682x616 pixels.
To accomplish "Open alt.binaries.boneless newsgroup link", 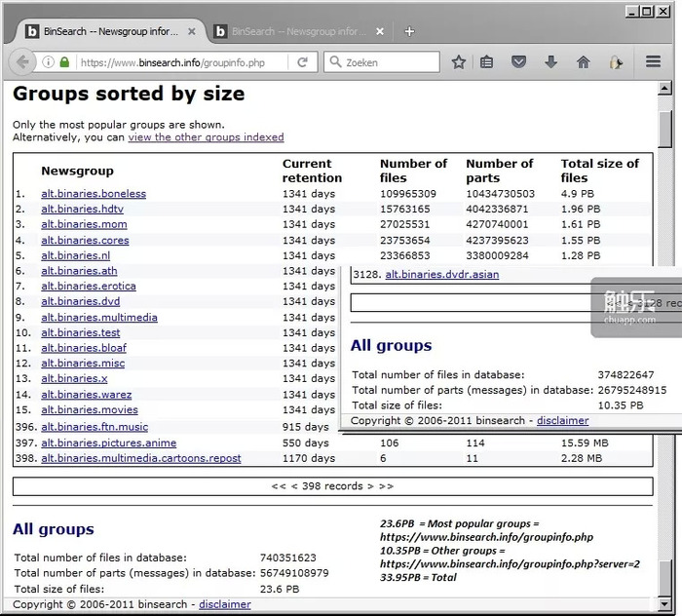I will point(94,194).
